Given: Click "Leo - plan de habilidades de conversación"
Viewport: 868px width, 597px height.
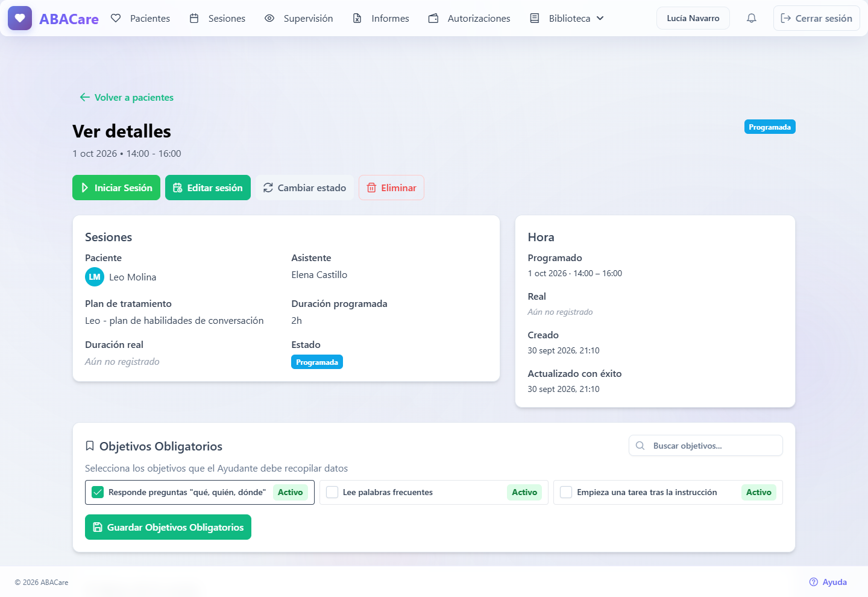Looking at the screenshot, I should pyautogui.click(x=174, y=320).
